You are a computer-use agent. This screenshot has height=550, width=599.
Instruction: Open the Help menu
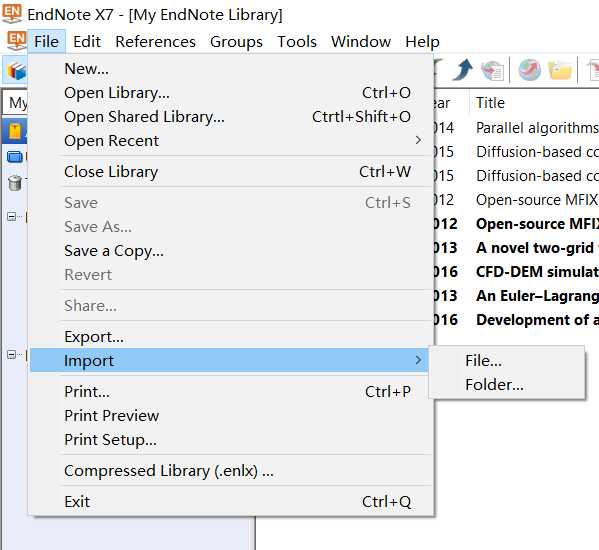point(422,41)
